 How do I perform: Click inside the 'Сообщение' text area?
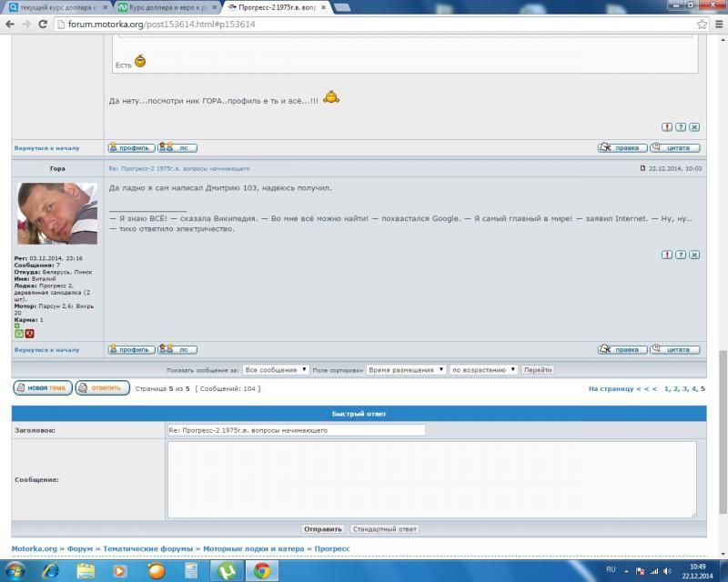[431, 479]
